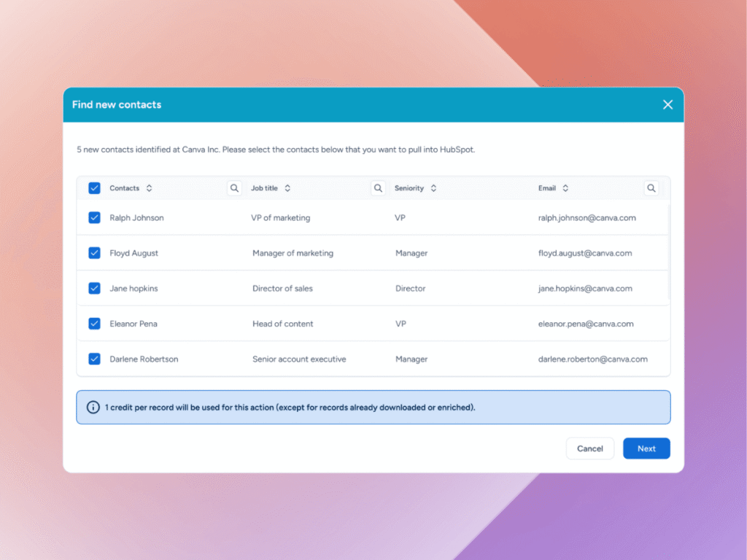Sort by Contacts column arrows
The width and height of the screenshot is (747, 560).
click(149, 188)
